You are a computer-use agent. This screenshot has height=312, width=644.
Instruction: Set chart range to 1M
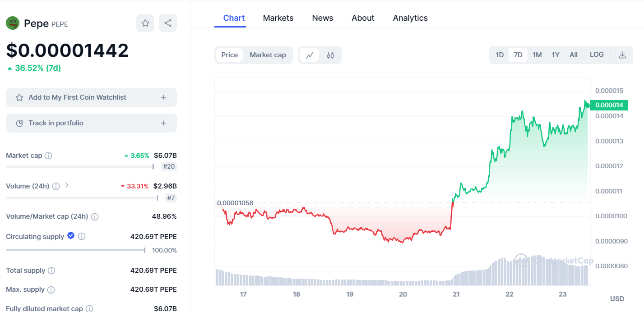pyautogui.click(x=537, y=55)
